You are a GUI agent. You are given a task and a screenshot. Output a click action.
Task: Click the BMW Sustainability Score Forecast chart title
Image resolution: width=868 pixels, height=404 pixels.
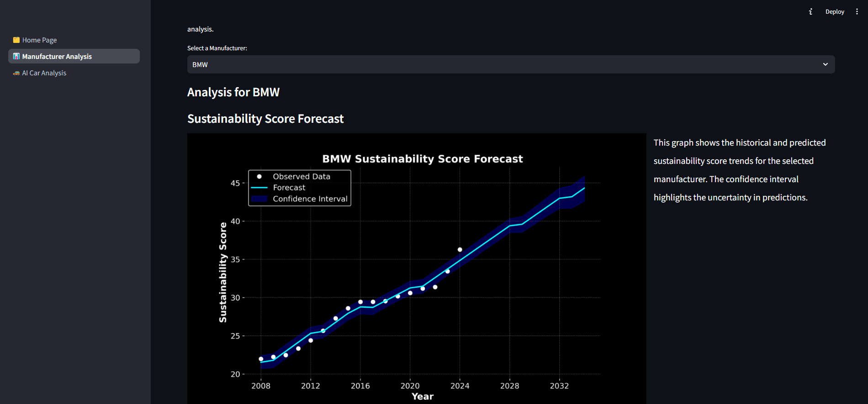click(x=423, y=159)
